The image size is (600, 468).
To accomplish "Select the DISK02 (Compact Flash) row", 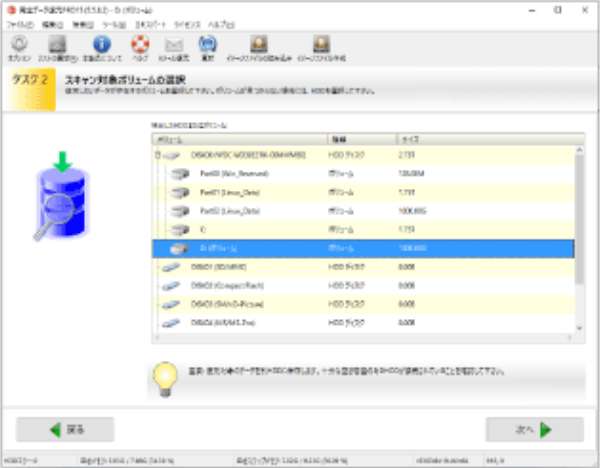I will tap(364, 285).
